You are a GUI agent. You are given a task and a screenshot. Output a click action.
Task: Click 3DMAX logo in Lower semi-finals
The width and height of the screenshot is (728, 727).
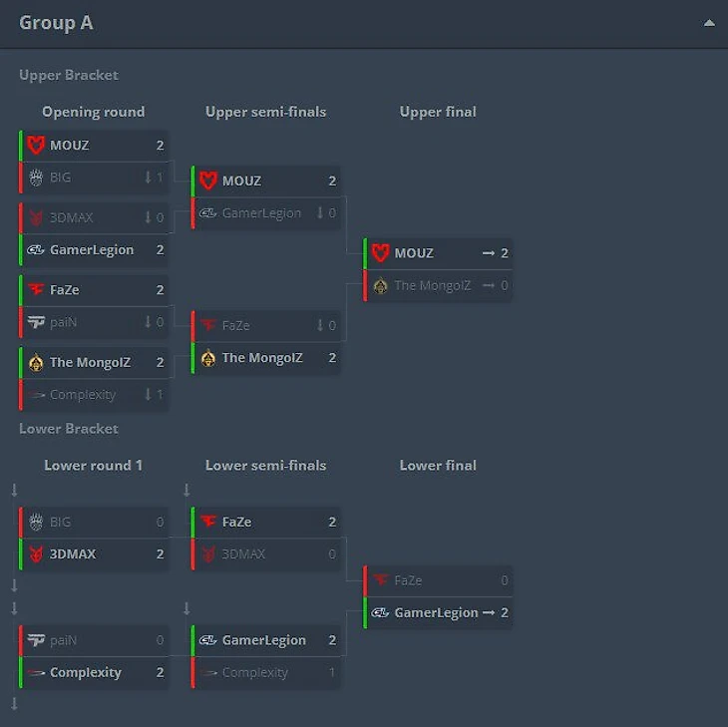click(208, 553)
